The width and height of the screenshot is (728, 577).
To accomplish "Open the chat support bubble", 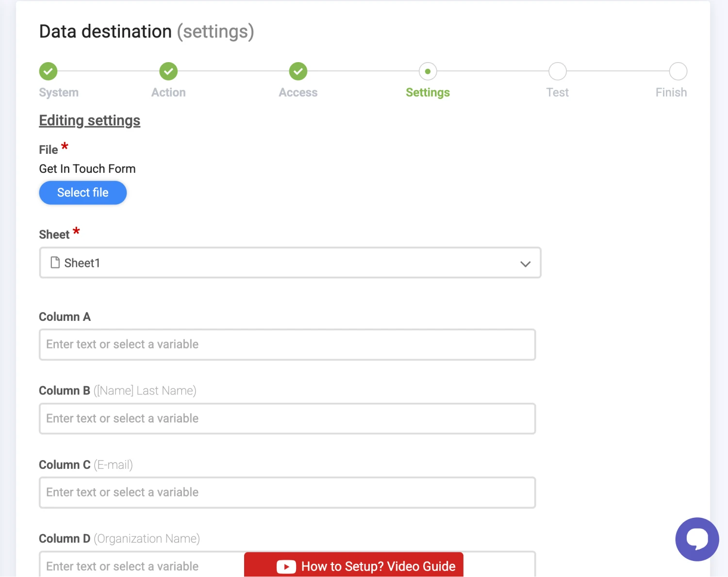I will click(697, 539).
